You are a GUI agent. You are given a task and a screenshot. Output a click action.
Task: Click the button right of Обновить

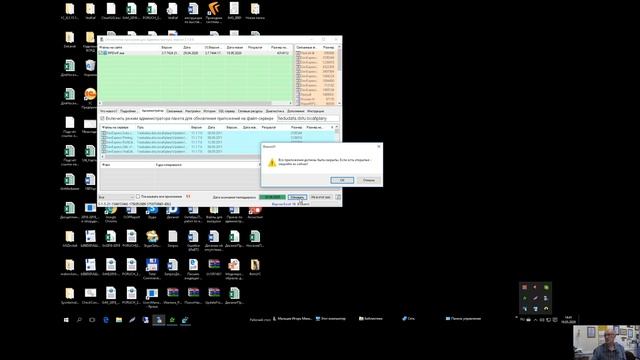click(x=321, y=197)
